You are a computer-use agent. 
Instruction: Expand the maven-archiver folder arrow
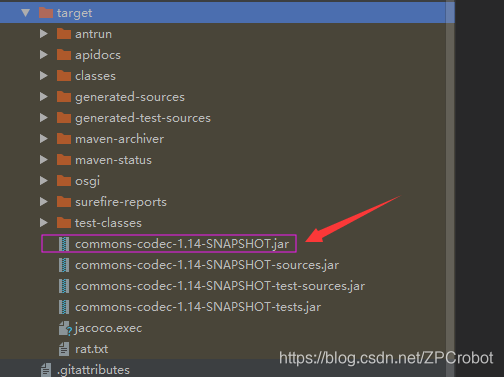pyautogui.click(x=44, y=139)
